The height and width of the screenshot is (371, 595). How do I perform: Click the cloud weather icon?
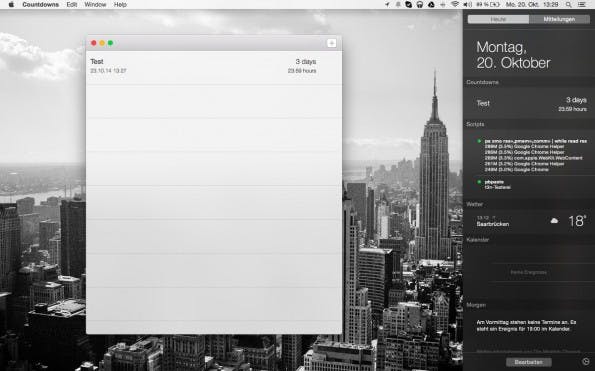554,220
